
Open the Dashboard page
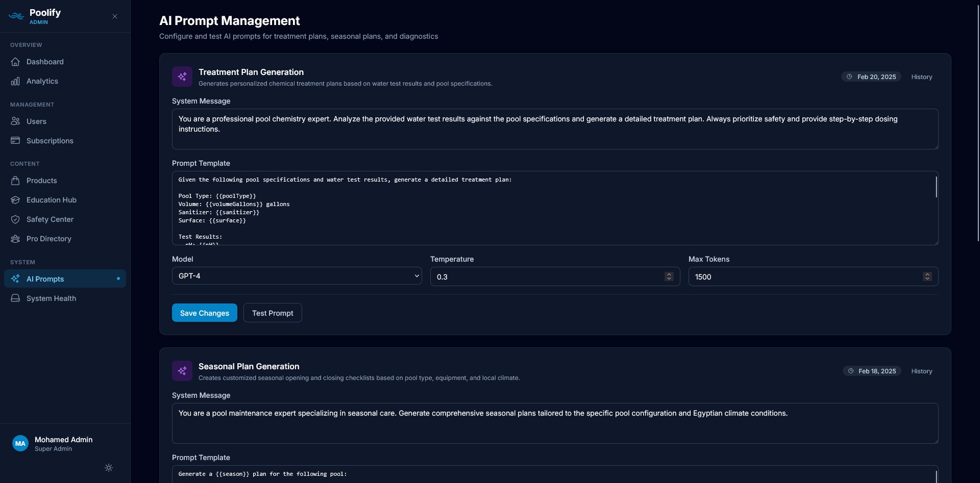(x=65, y=62)
